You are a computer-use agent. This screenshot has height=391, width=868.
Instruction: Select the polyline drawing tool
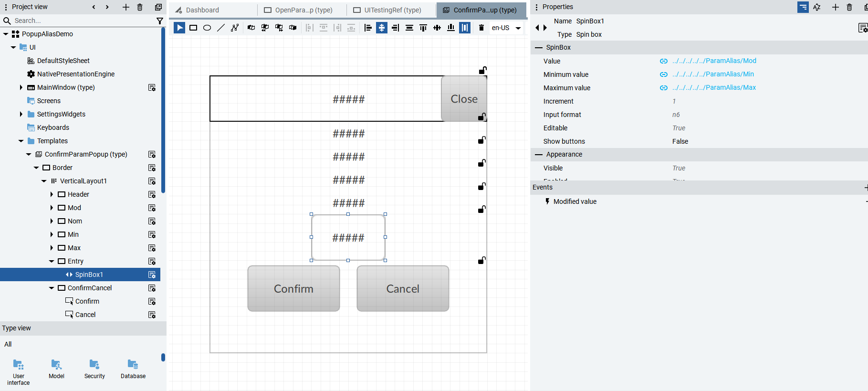coord(235,28)
